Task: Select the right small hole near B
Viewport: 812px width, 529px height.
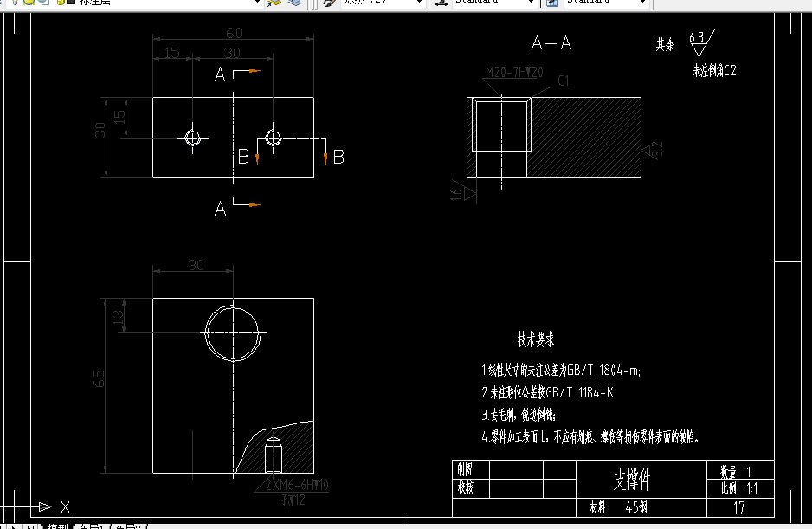Action: click(x=274, y=138)
